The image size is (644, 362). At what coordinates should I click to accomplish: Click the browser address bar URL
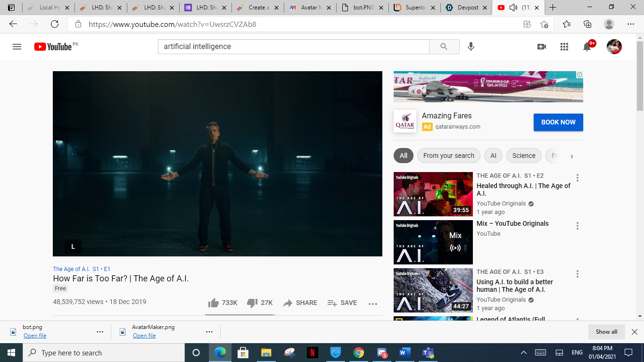pyautogui.click(x=173, y=24)
